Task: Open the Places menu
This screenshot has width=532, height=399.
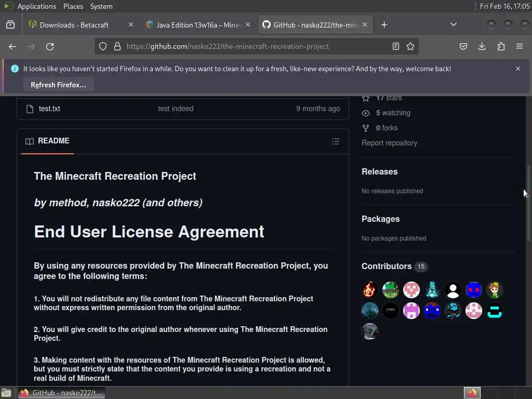Action: click(x=73, y=6)
